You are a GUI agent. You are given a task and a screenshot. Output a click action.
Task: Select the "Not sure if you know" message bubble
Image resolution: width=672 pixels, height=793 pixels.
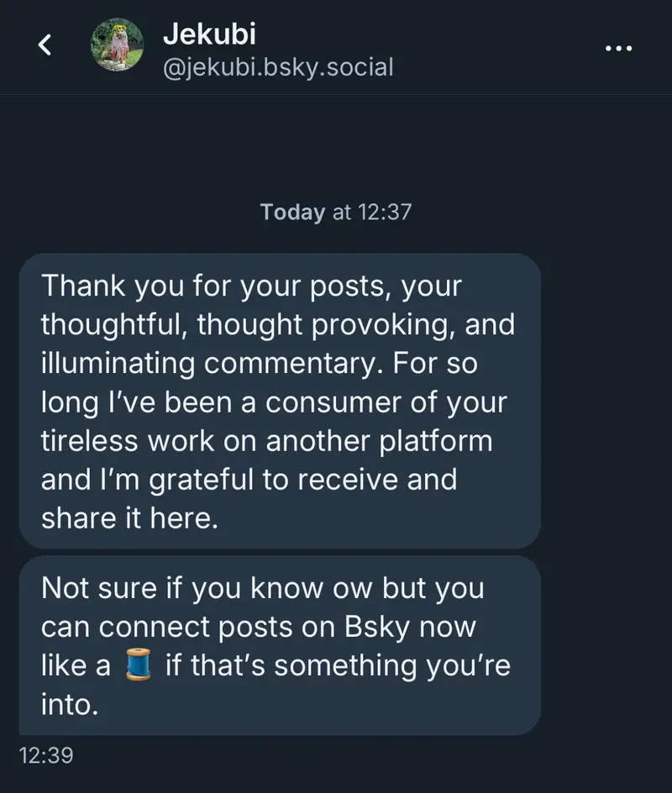click(x=279, y=645)
